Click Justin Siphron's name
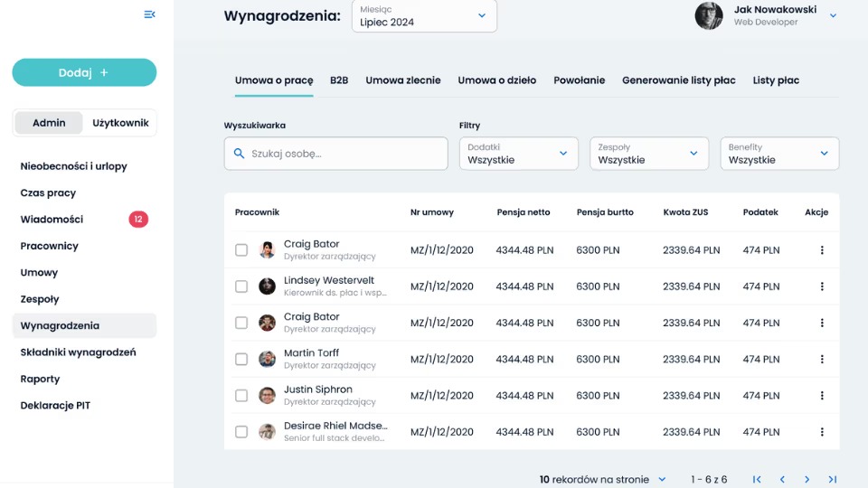This screenshot has width=868, height=488. coord(317,389)
